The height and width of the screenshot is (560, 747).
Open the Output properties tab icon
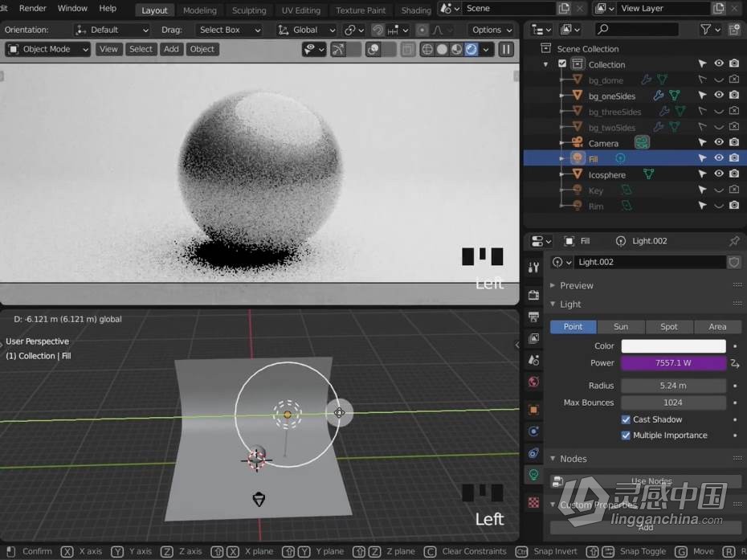[533, 317]
